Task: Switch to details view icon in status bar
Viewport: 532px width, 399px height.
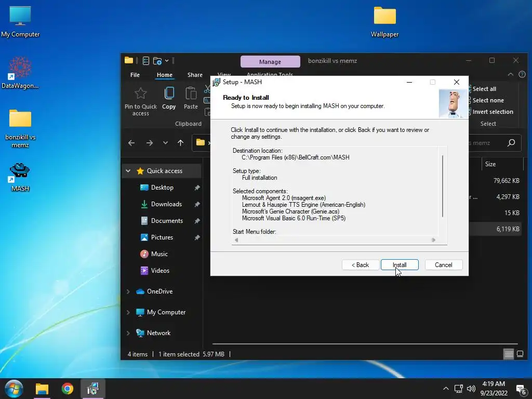Action: 509,354
